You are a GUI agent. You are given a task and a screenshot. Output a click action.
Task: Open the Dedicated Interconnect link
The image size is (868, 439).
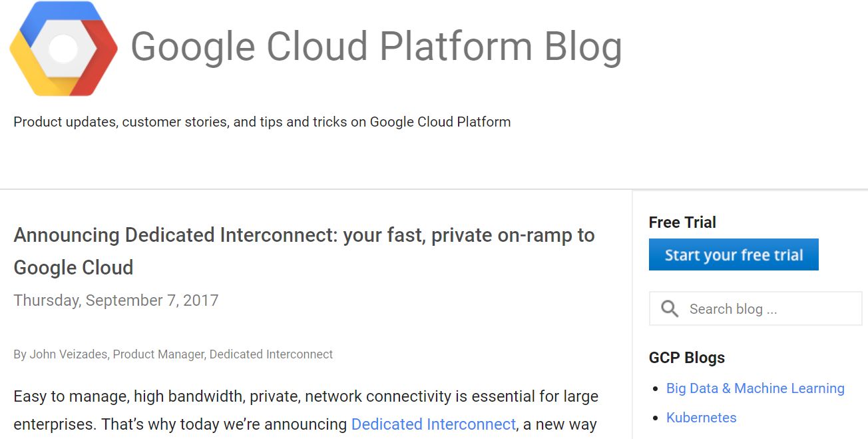click(433, 424)
